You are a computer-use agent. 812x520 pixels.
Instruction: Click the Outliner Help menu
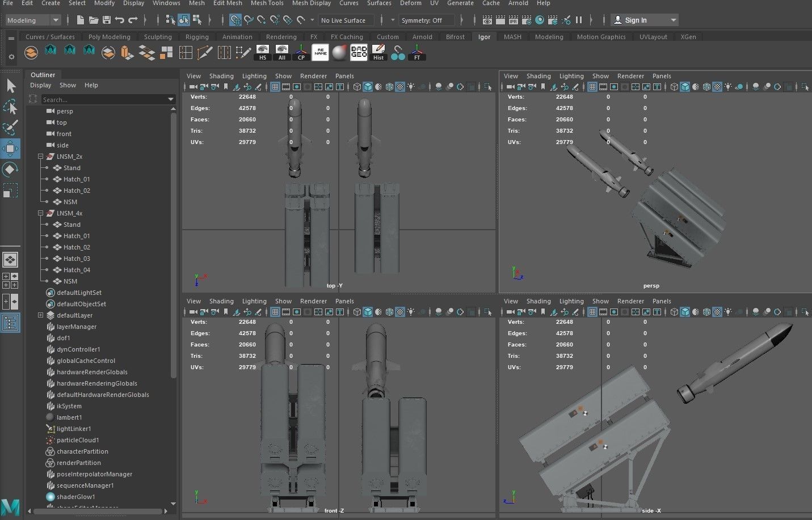pos(91,85)
